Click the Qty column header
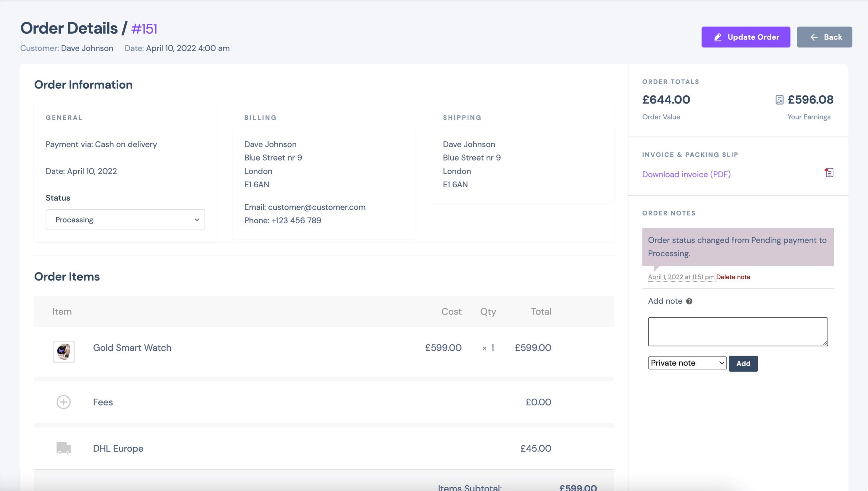The height and width of the screenshot is (491, 868). (488, 311)
